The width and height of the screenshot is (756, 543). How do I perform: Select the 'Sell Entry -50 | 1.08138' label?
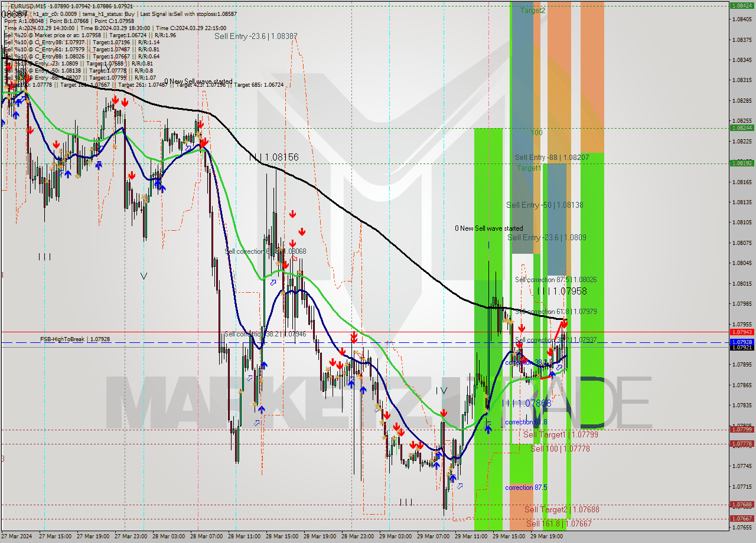[x=545, y=205]
